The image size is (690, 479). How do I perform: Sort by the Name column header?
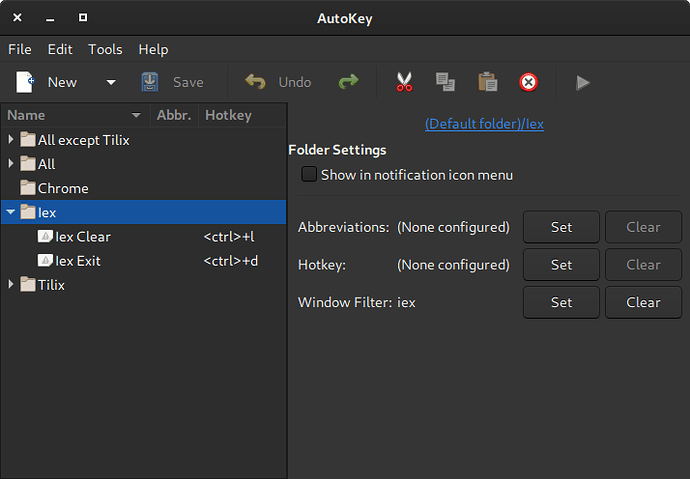(75, 115)
